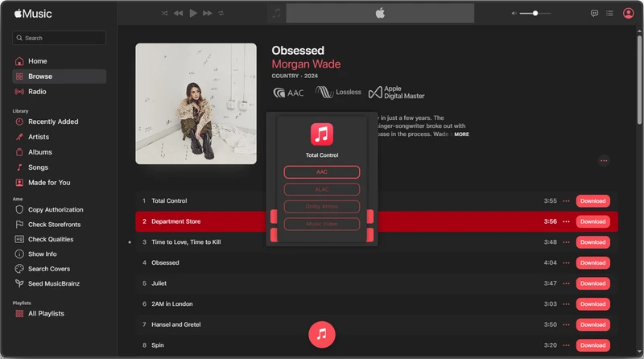This screenshot has height=359, width=644.
Task: Click the floating red music note button
Action: pyautogui.click(x=321, y=334)
